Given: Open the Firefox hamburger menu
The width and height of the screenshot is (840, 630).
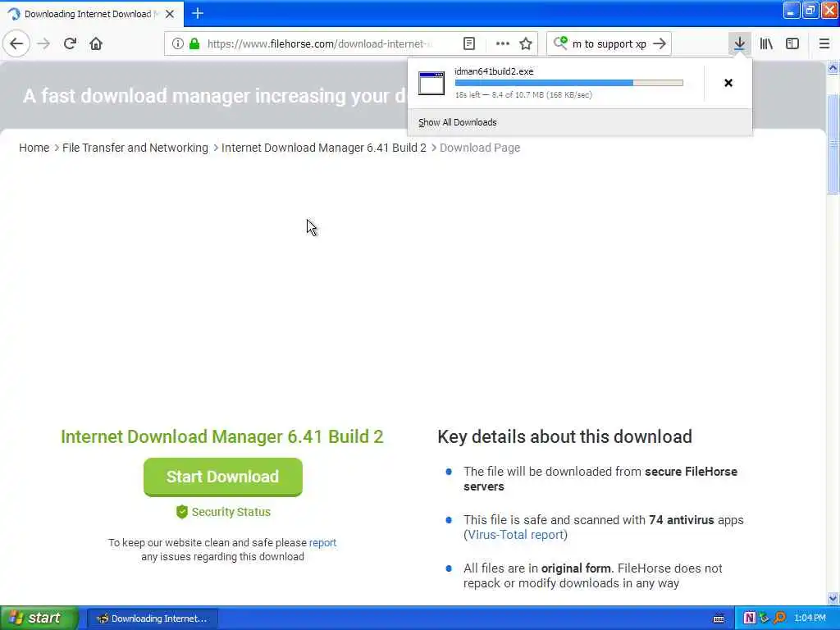Looking at the screenshot, I should tap(824, 43).
